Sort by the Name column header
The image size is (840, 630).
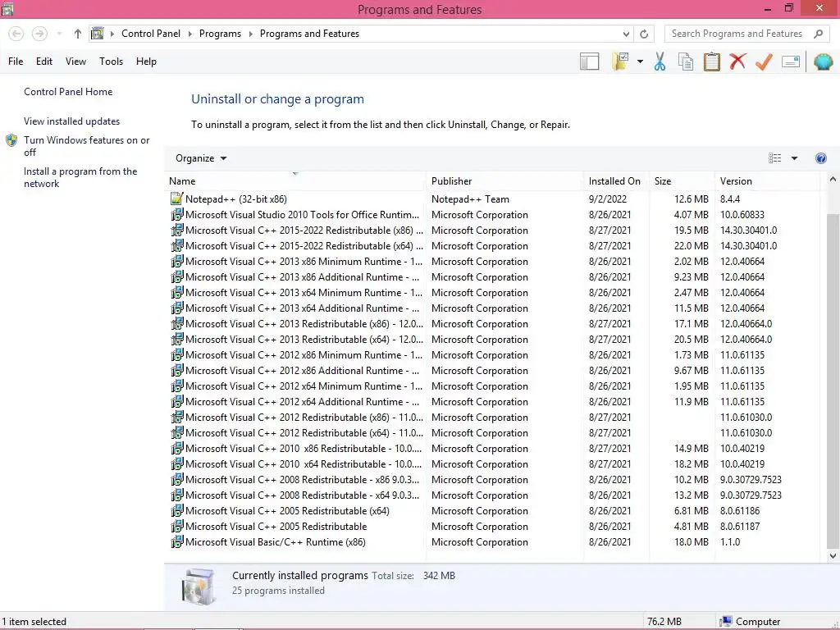[x=295, y=181]
